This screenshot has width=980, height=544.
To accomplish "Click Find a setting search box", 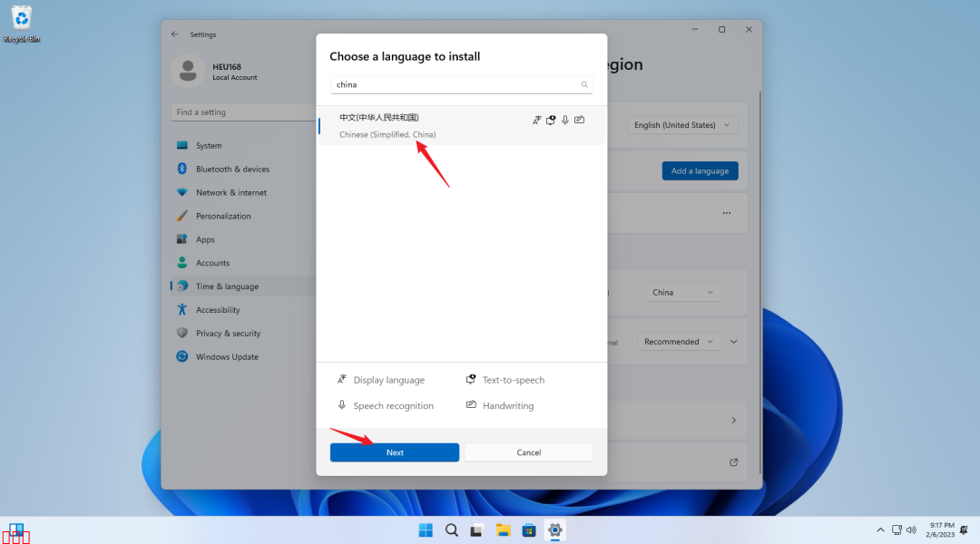I will [x=243, y=112].
